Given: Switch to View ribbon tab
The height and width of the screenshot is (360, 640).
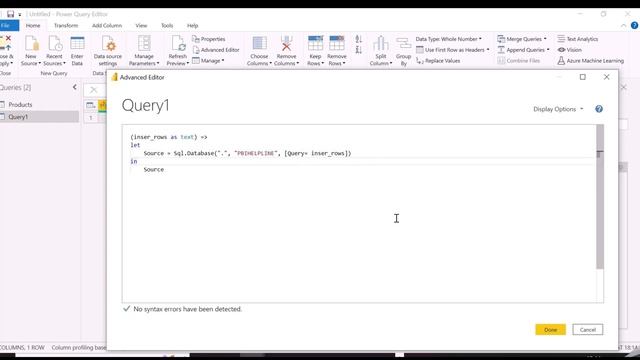Looking at the screenshot, I should [x=141, y=25].
